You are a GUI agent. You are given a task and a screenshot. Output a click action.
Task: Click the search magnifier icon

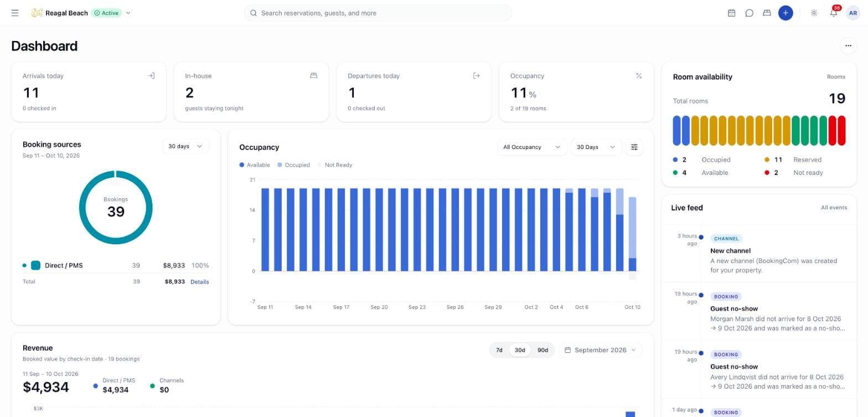click(x=254, y=13)
